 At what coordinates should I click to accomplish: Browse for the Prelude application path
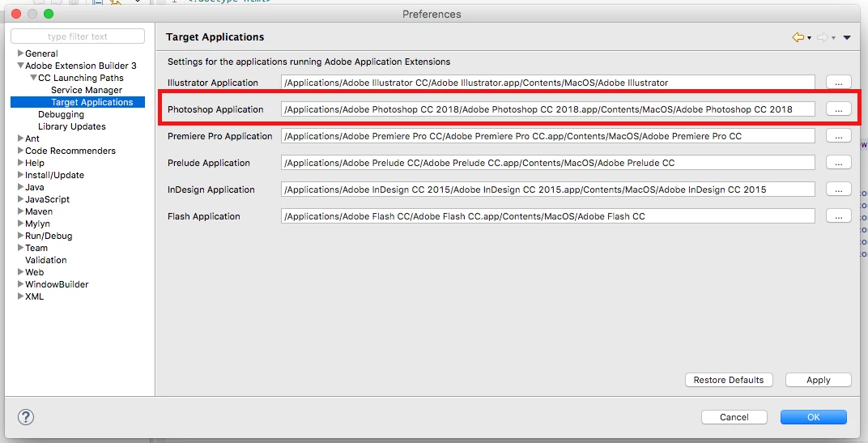839,163
